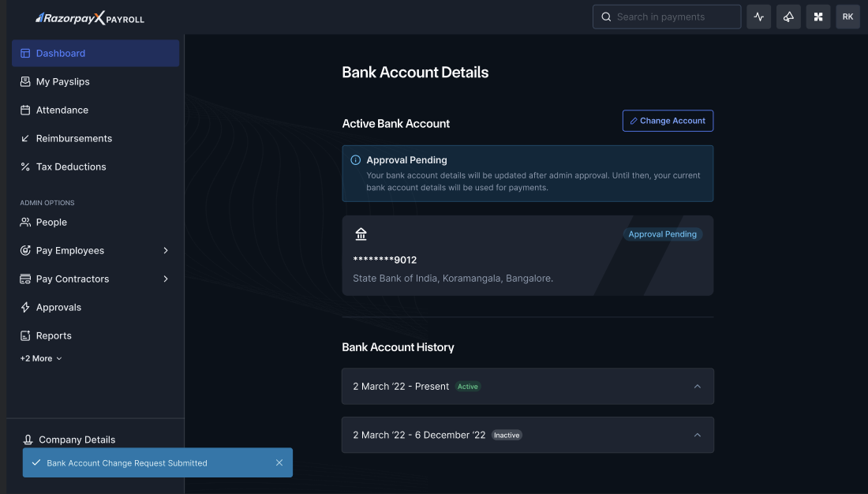This screenshot has width=868, height=494.
Task: Collapse the 2 March '22 - Present history row
Action: point(697,387)
